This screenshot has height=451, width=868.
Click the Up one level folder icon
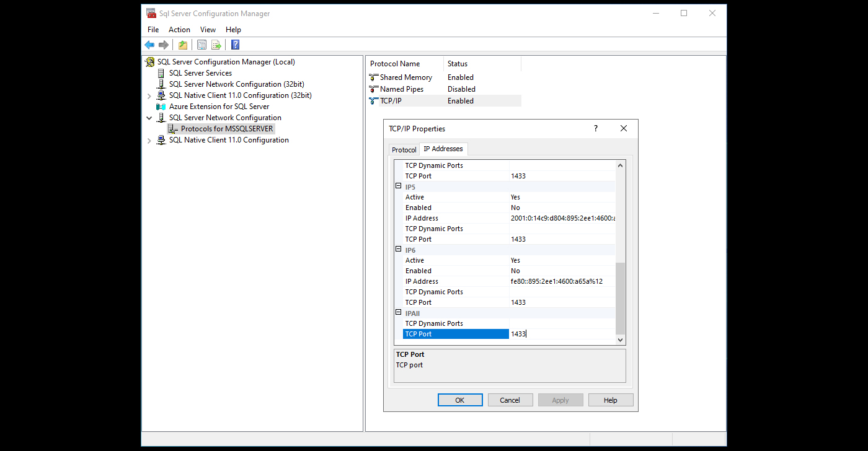[x=183, y=45]
